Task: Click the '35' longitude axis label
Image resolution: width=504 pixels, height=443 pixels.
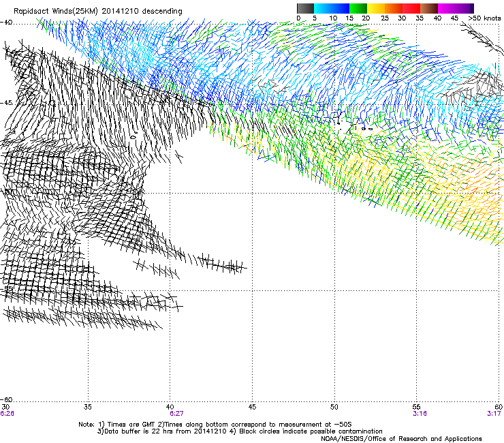Action: pos(88,407)
